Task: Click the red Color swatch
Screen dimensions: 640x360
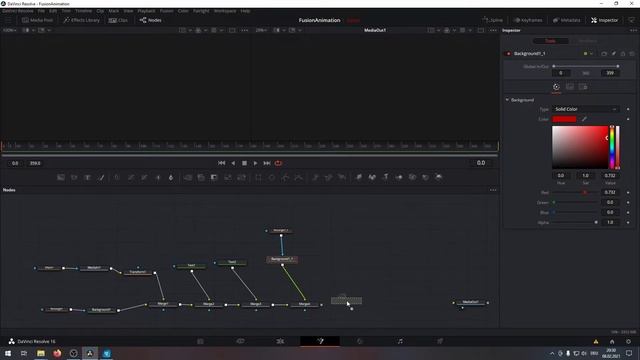Action: (x=564, y=119)
